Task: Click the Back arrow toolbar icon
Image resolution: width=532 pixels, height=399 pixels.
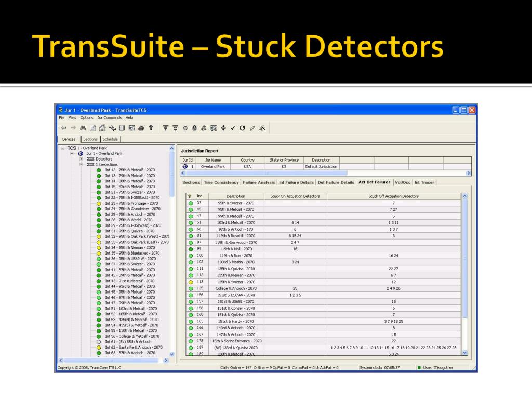Action: [x=63, y=128]
